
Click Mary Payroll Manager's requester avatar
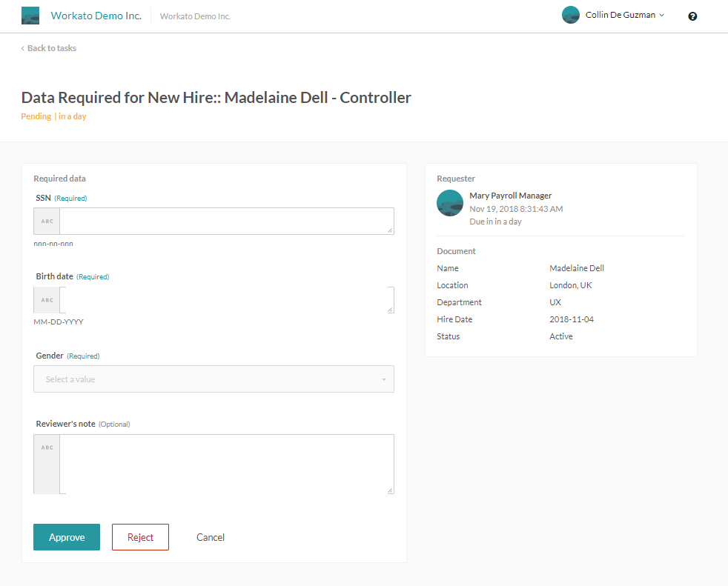pyautogui.click(x=450, y=203)
